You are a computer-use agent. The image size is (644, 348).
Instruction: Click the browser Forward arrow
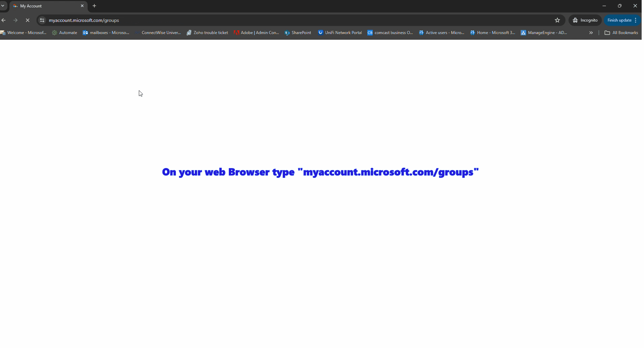16,20
